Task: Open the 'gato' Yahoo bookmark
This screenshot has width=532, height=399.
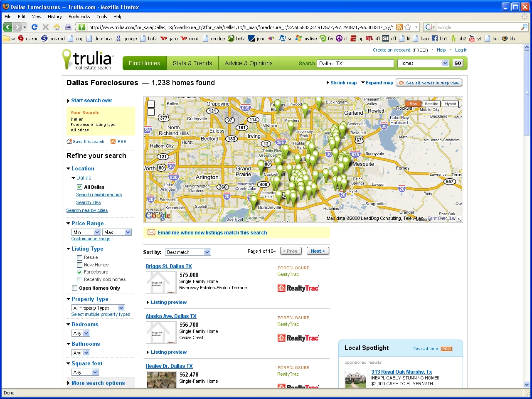Action: (169, 39)
